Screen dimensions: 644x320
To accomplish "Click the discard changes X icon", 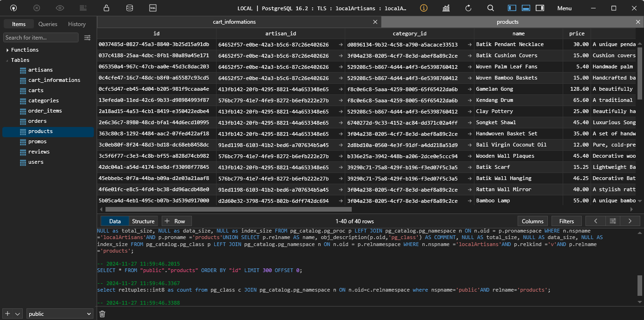I will [37, 8].
